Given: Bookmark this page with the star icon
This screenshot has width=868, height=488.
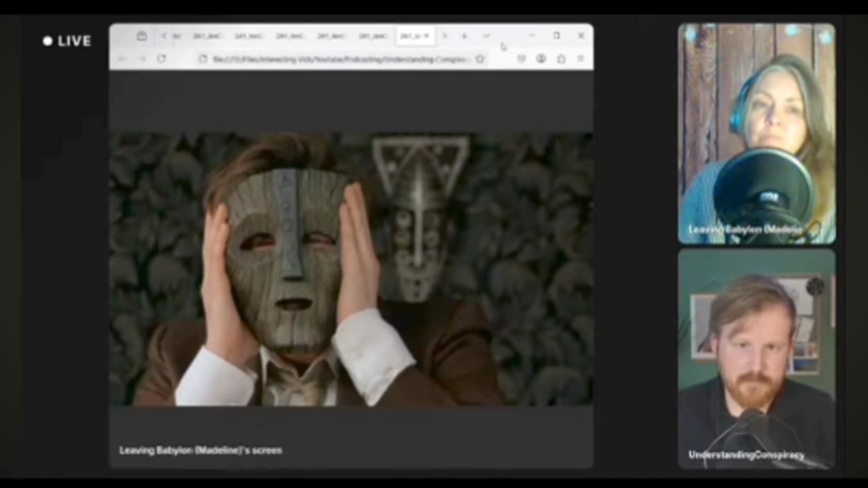Looking at the screenshot, I should click(x=479, y=60).
